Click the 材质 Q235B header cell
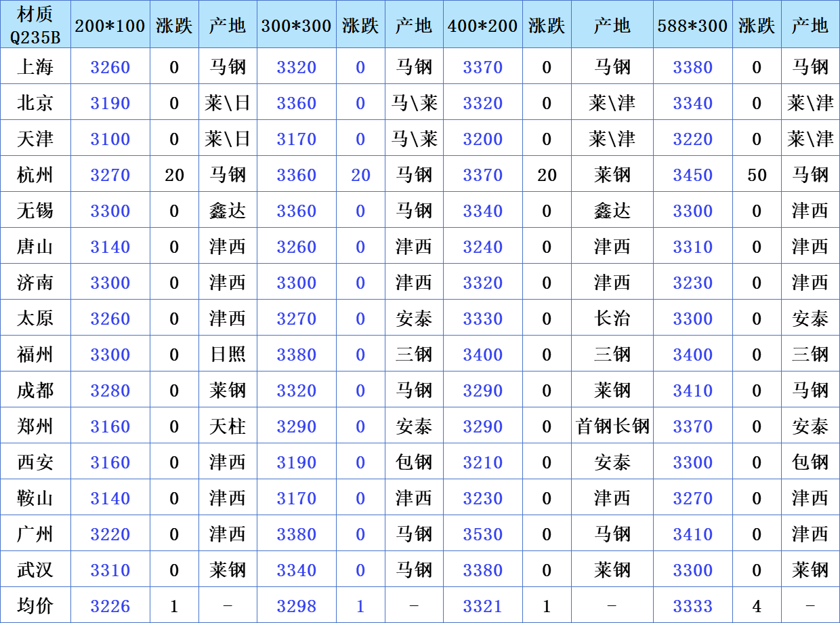Screen dimensions: 840x623 tap(35, 24)
